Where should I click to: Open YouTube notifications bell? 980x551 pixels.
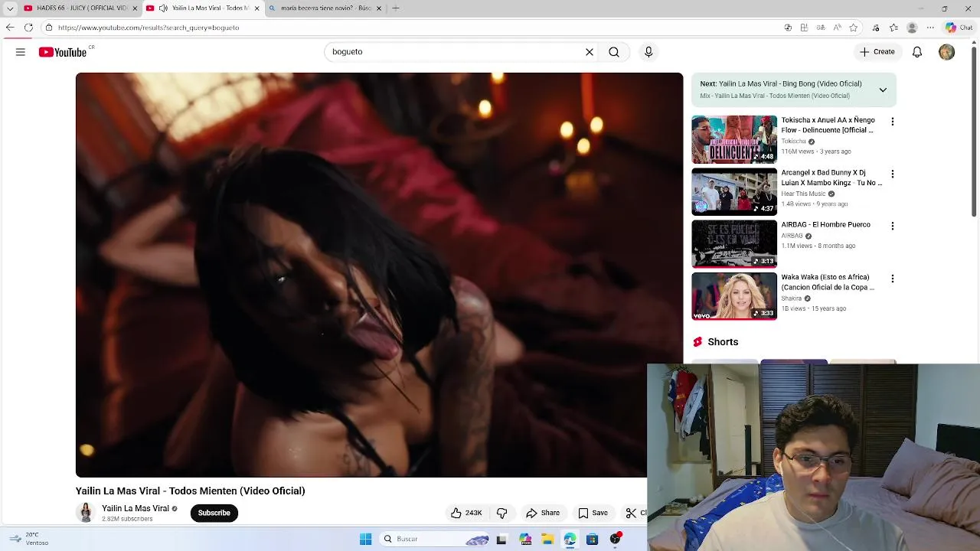tap(917, 52)
